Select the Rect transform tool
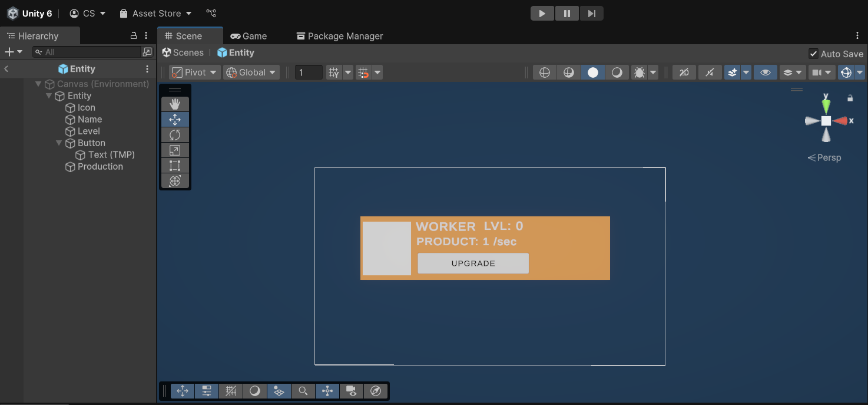 coord(175,166)
